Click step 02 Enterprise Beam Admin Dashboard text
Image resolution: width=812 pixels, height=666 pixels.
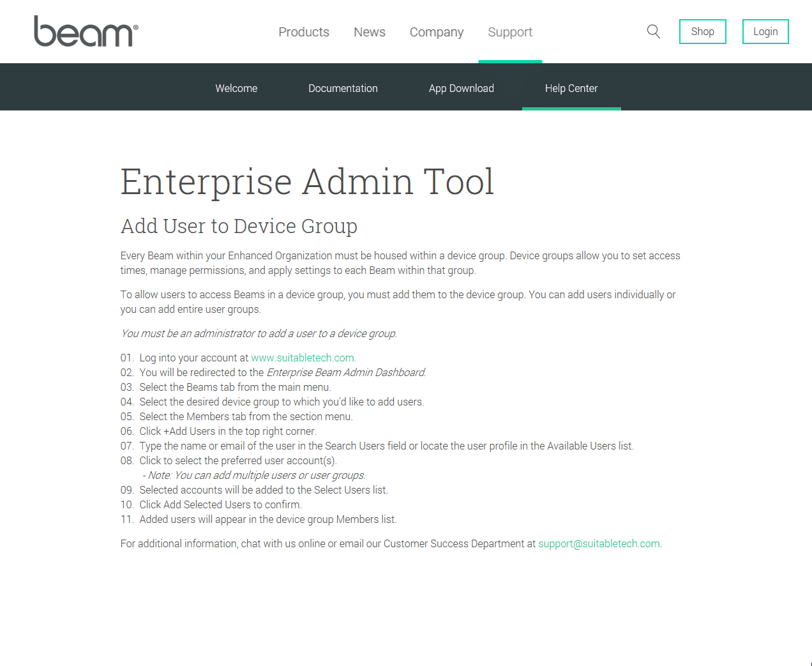tap(273, 372)
